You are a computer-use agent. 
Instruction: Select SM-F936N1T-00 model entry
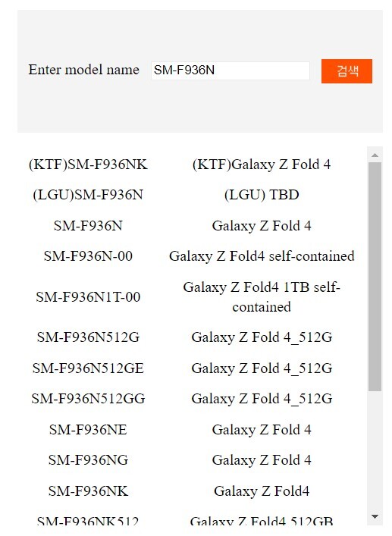[x=88, y=296]
